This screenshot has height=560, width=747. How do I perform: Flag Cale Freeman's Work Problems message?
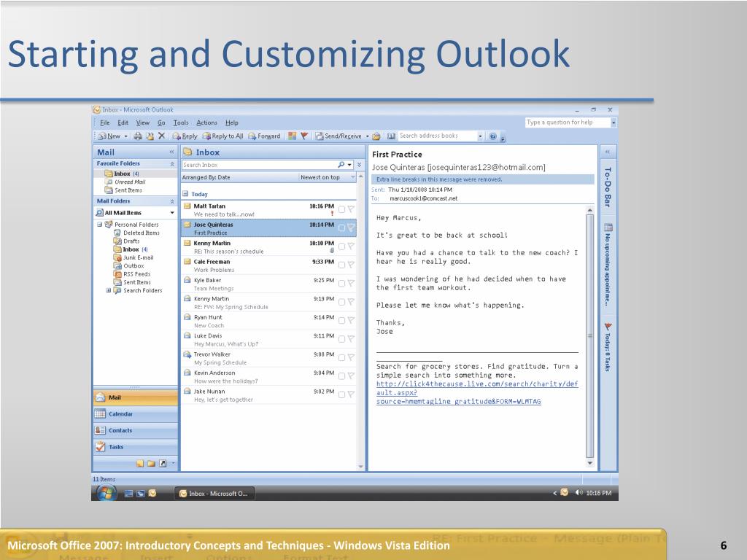(x=351, y=265)
